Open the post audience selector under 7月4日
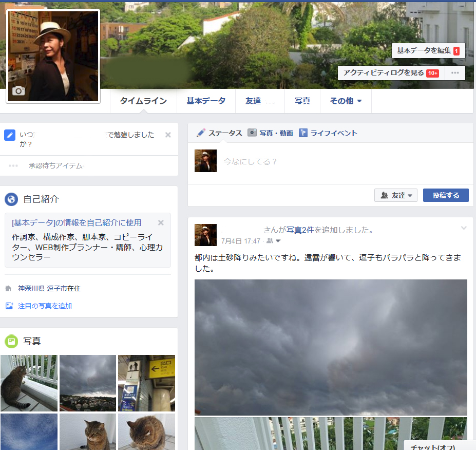Viewport: 476px width, 450px height. coord(273,241)
